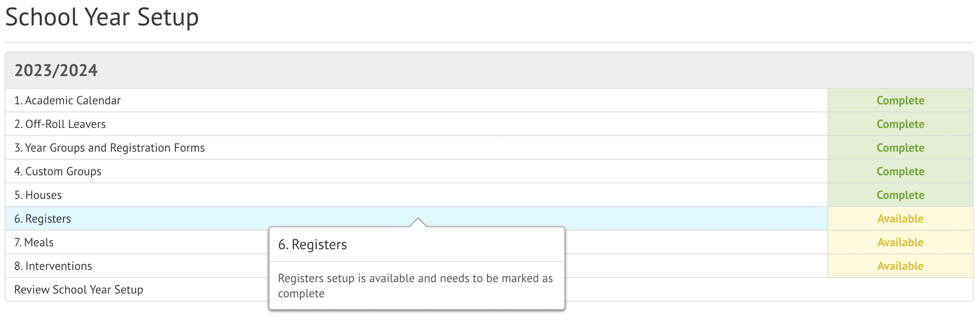Click the Registers tooltip title

click(313, 245)
